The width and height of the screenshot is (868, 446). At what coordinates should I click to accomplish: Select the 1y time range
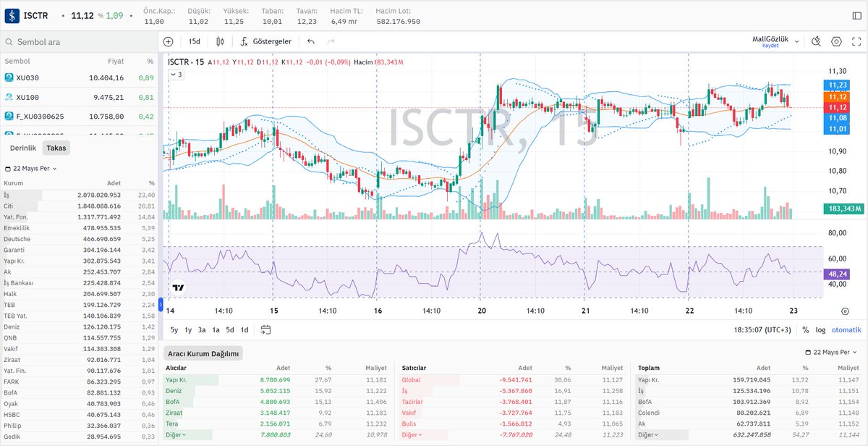click(188, 329)
